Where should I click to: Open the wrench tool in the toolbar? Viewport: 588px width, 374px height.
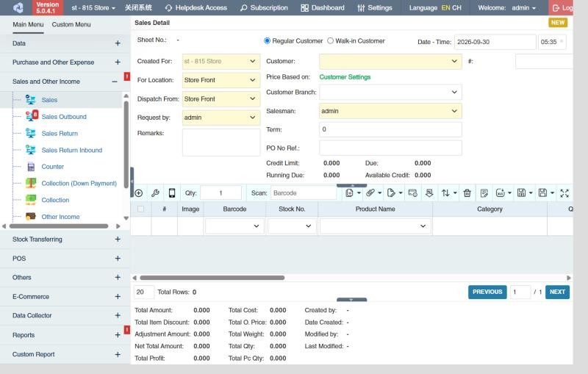[155, 193]
